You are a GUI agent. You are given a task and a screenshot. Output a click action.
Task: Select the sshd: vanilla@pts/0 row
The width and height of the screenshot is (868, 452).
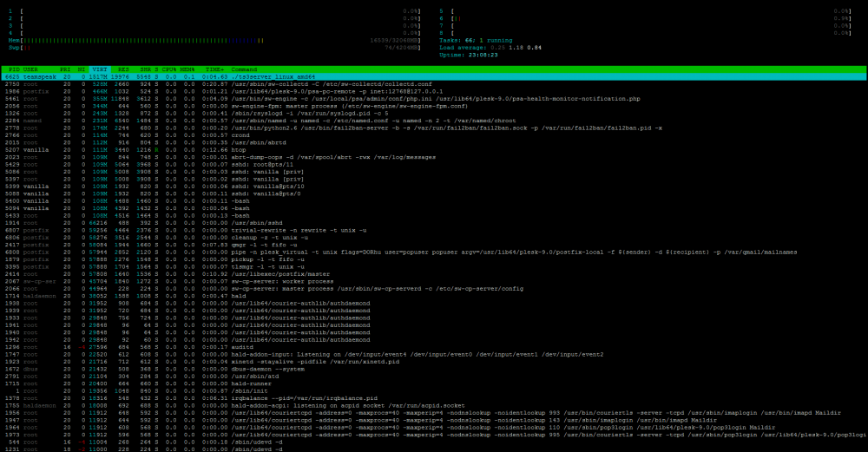click(x=434, y=193)
